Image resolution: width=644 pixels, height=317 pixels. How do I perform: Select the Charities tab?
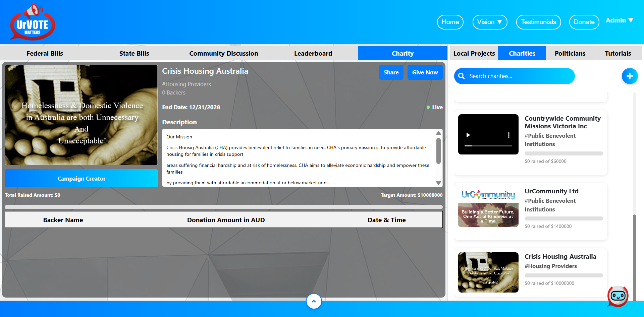pos(522,53)
